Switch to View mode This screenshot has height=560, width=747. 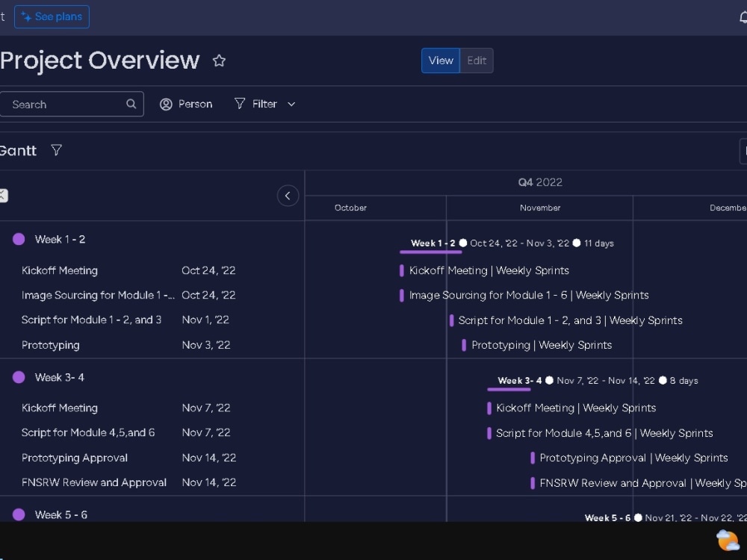point(441,60)
